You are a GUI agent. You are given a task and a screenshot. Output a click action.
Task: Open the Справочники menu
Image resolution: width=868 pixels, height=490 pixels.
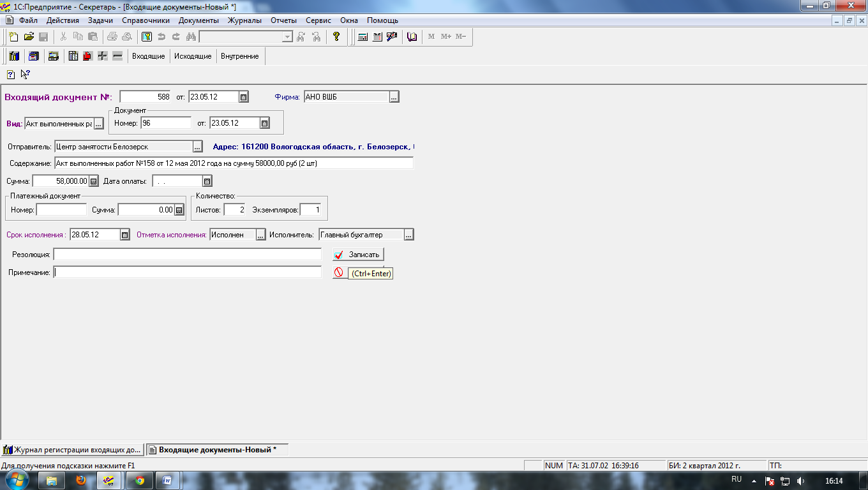pos(146,20)
